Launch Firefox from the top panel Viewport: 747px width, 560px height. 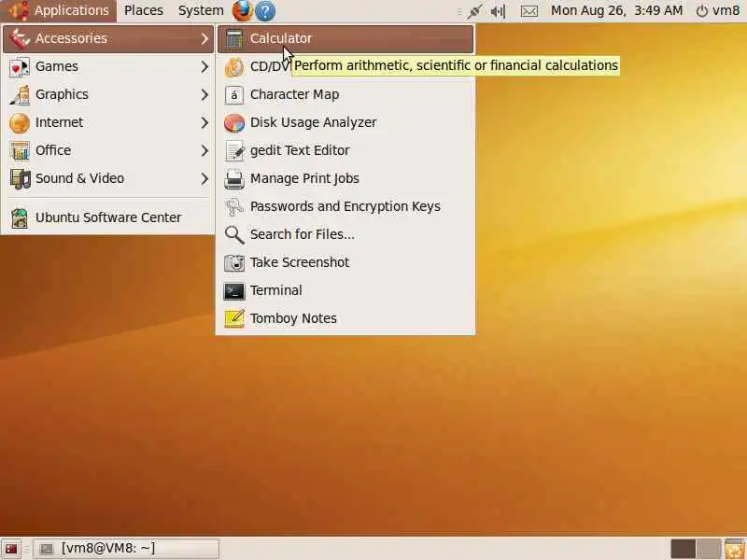(243, 10)
